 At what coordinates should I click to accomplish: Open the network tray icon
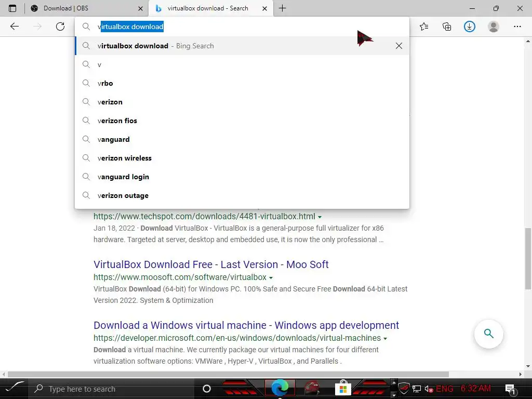(417, 389)
